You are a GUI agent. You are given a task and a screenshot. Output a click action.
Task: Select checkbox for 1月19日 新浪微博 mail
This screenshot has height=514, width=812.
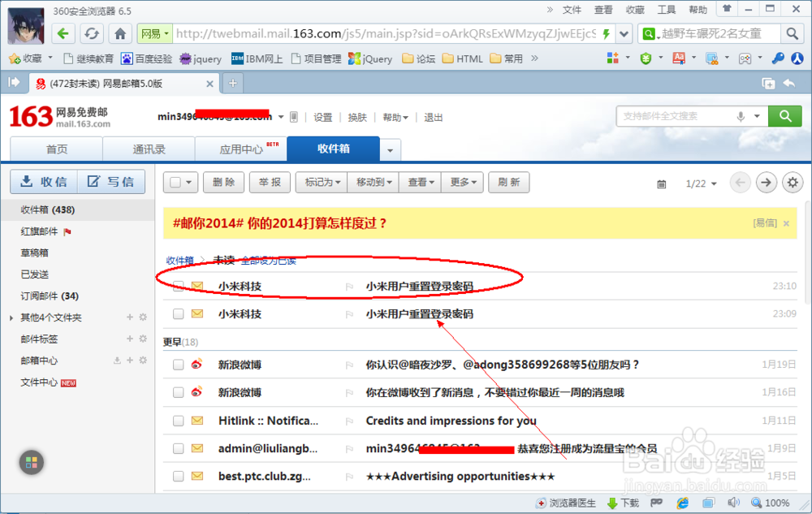click(178, 365)
